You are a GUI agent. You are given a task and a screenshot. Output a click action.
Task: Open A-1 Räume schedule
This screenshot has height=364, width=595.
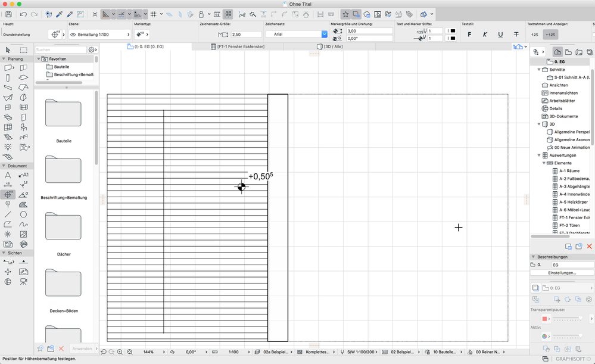(x=566, y=171)
